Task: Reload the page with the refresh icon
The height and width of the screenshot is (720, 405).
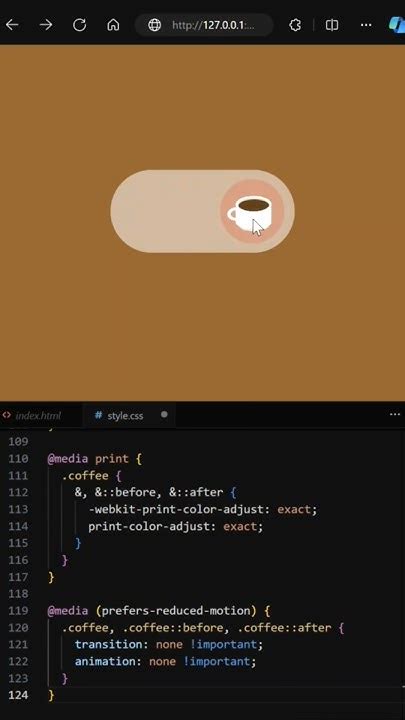Action: (x=79, y=25)
